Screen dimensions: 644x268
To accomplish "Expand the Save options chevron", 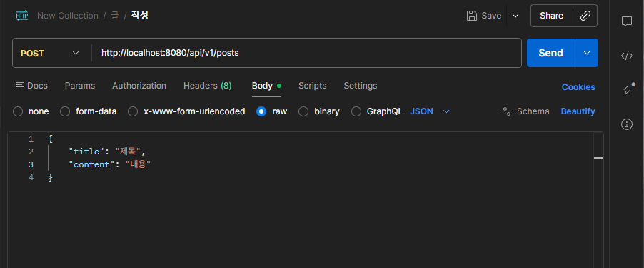I will point(515,16).
